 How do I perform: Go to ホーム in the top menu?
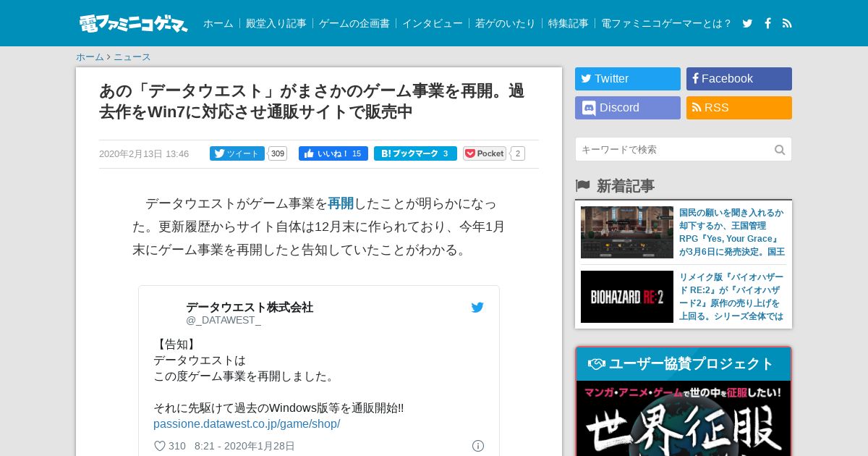tap(218, 23)
